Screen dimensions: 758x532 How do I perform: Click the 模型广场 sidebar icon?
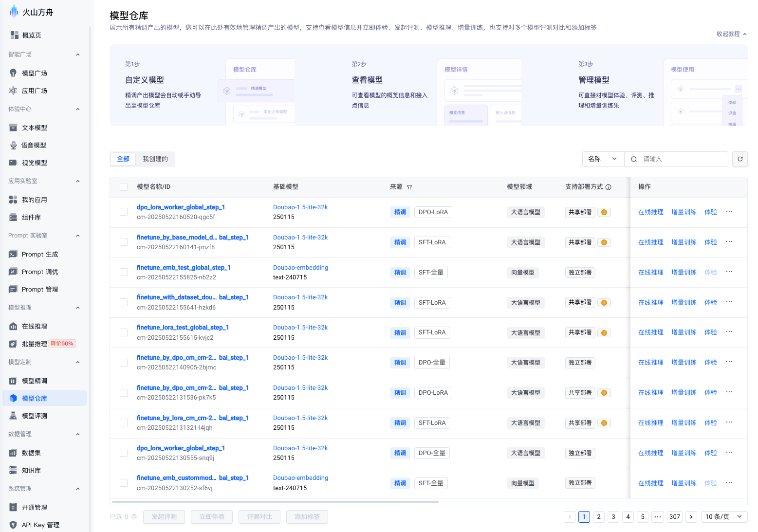[13, 73]
